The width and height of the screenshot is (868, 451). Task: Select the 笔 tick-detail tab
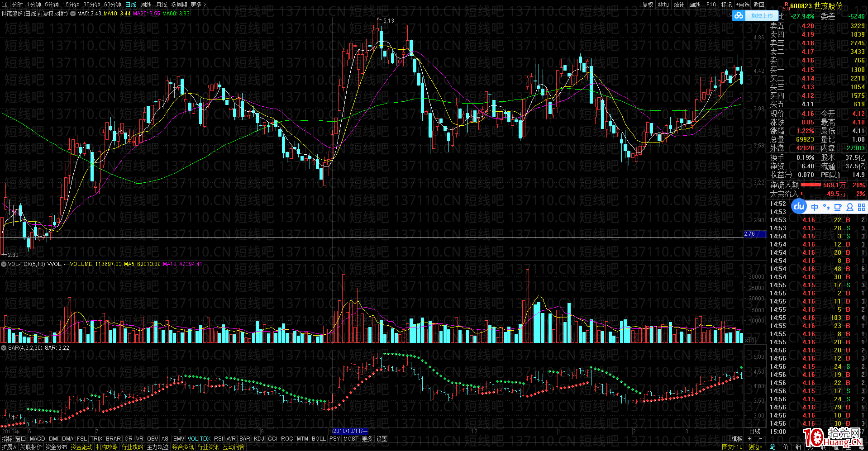click(x=773, y=447)
